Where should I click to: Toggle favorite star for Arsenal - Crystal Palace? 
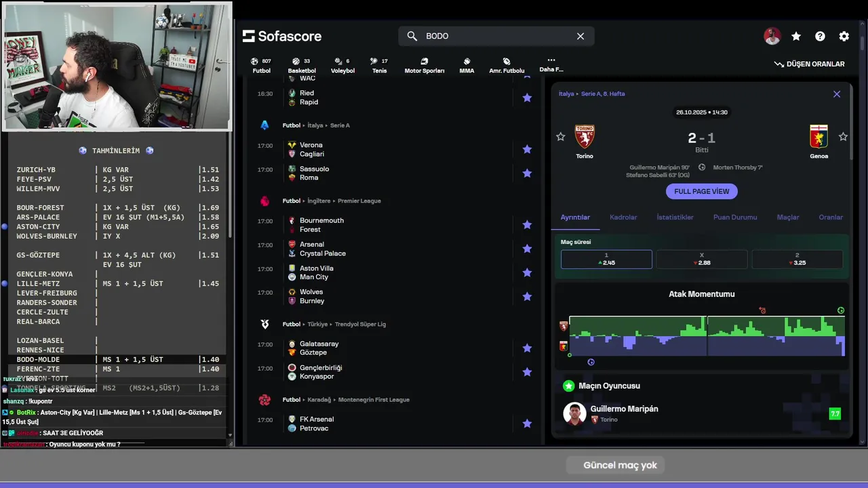pyautogui.click(x=527, y=249)
